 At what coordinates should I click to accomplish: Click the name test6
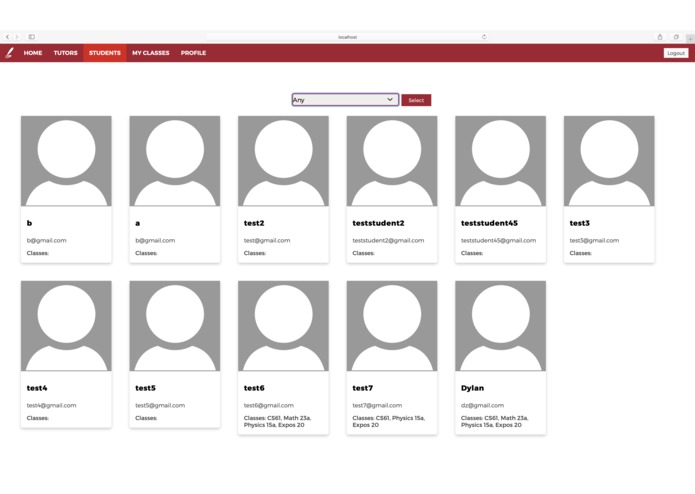254,388
